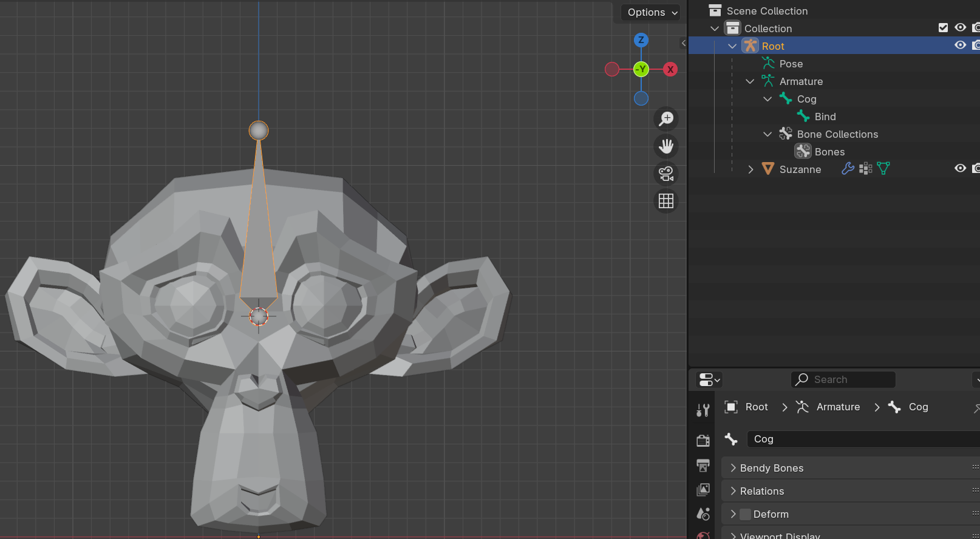Click the green -Y axis gizmo handle
The image size is (980, 539).
pyautogui.click(x=641, y=69)
